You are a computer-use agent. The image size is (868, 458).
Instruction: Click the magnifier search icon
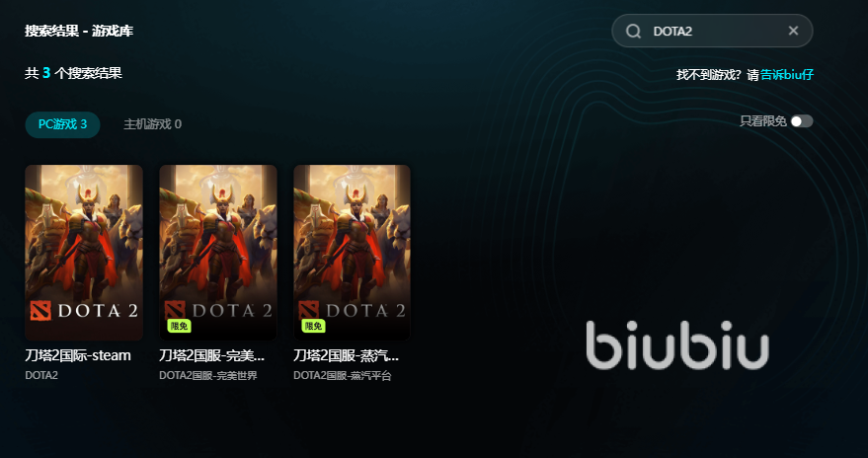pos(633,31)
